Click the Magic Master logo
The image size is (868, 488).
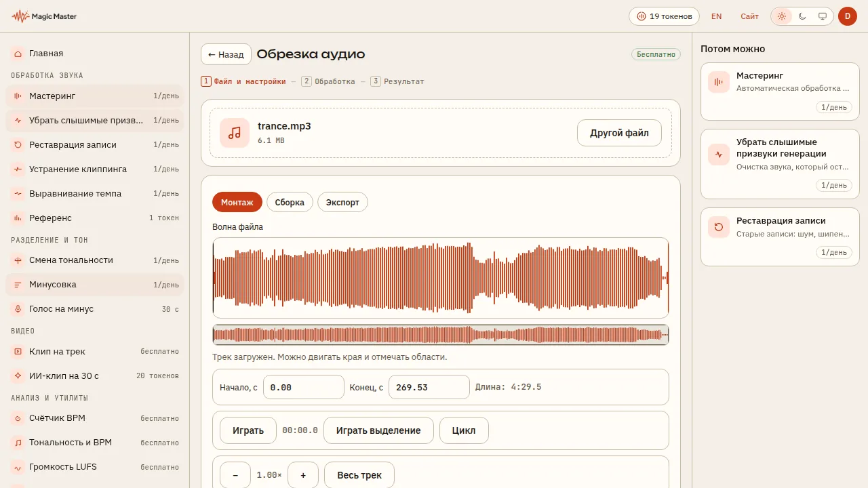point(44,16)
